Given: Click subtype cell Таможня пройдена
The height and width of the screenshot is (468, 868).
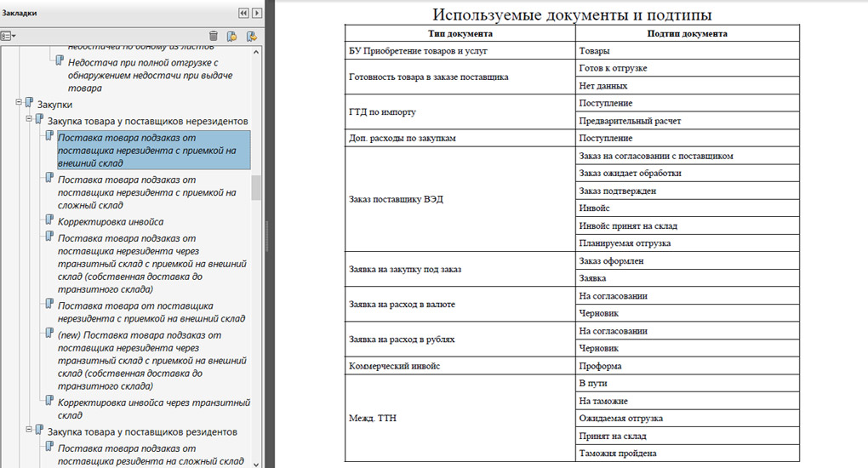Looking at the screenshot, I should point(688,453).
